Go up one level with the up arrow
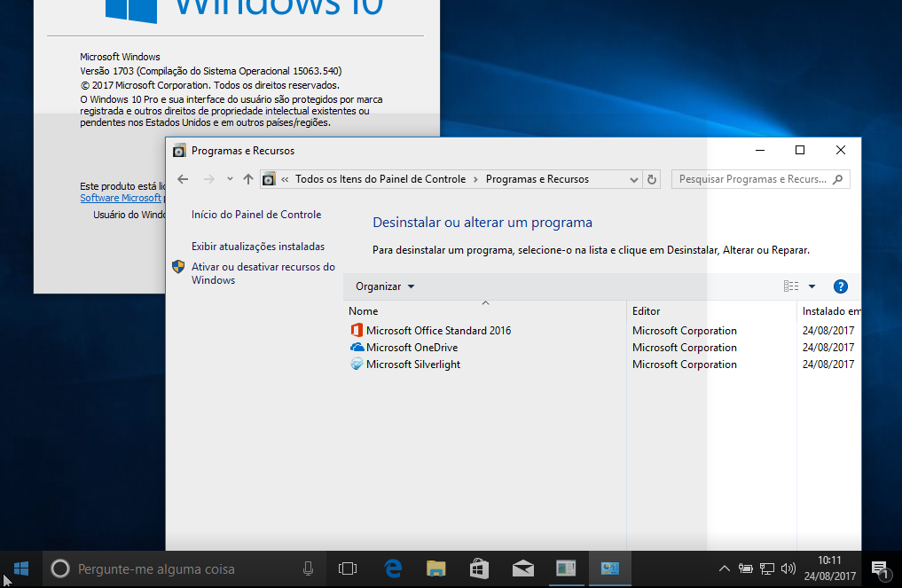The width and height of the screenshot is (902, 588). [248, 179]
